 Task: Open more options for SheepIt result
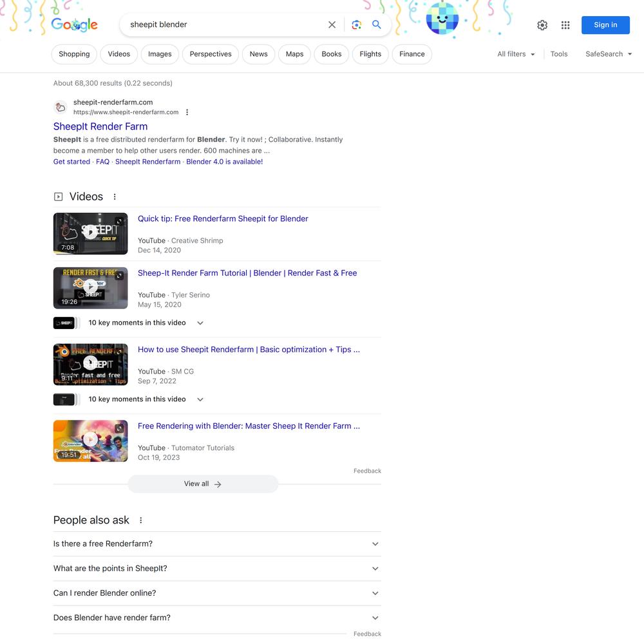click(x=187, y=112)
